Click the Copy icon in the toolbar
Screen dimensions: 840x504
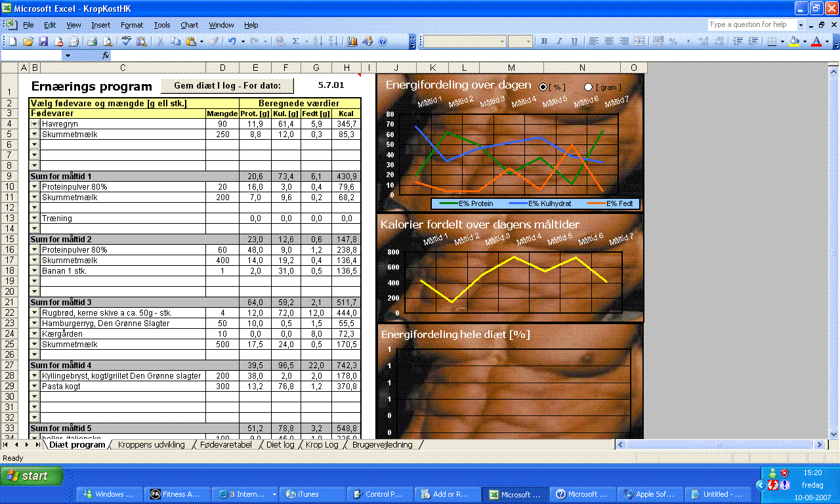(175, 41)
